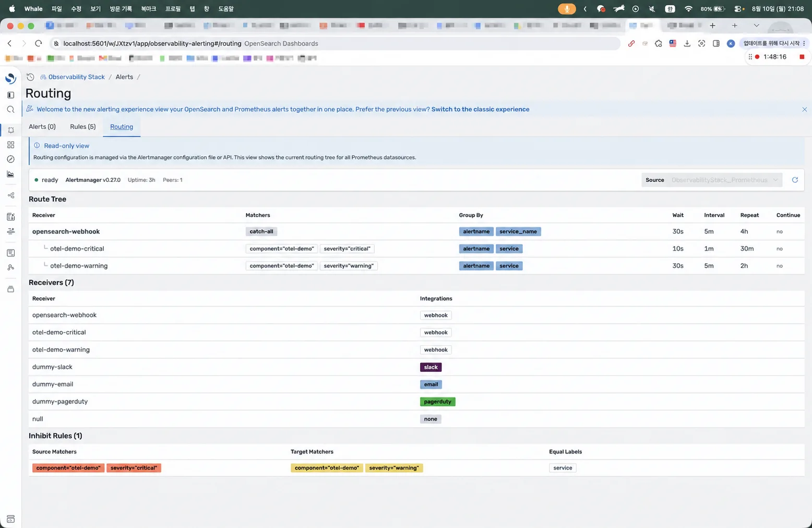Open the Dashboards grid icon in sidebar

click(10, 145)
